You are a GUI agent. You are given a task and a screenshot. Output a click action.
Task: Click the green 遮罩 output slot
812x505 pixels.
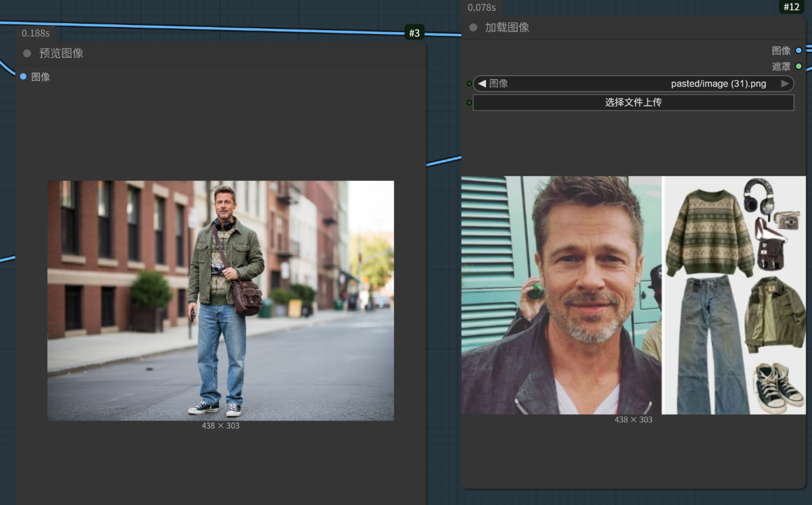point(799,66)
